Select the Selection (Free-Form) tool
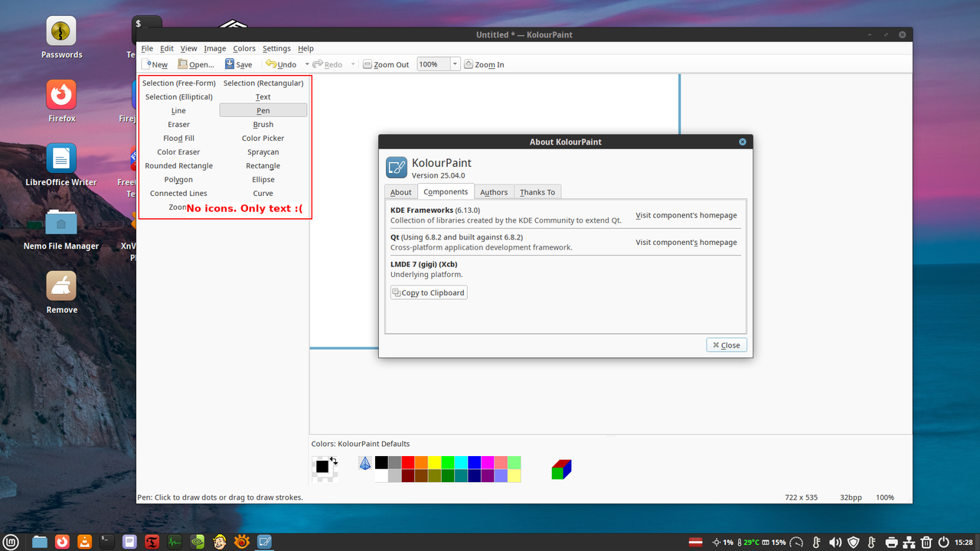 (x=178, y=83)
